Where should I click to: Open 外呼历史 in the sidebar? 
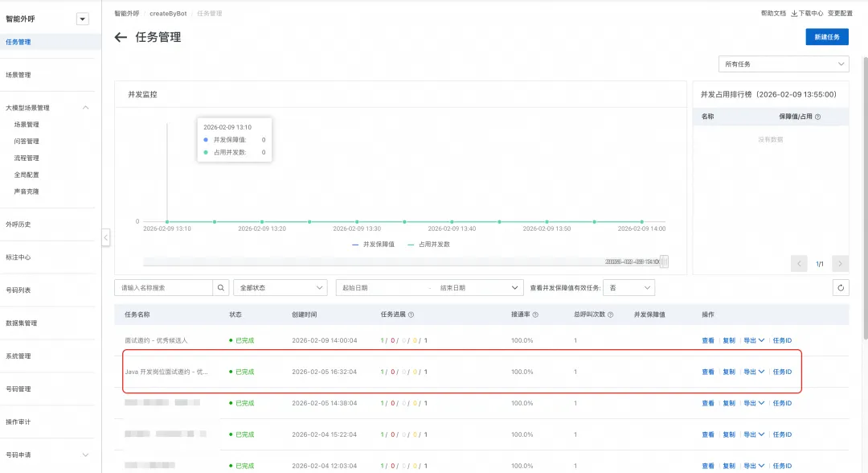click(x=18, y=224)
